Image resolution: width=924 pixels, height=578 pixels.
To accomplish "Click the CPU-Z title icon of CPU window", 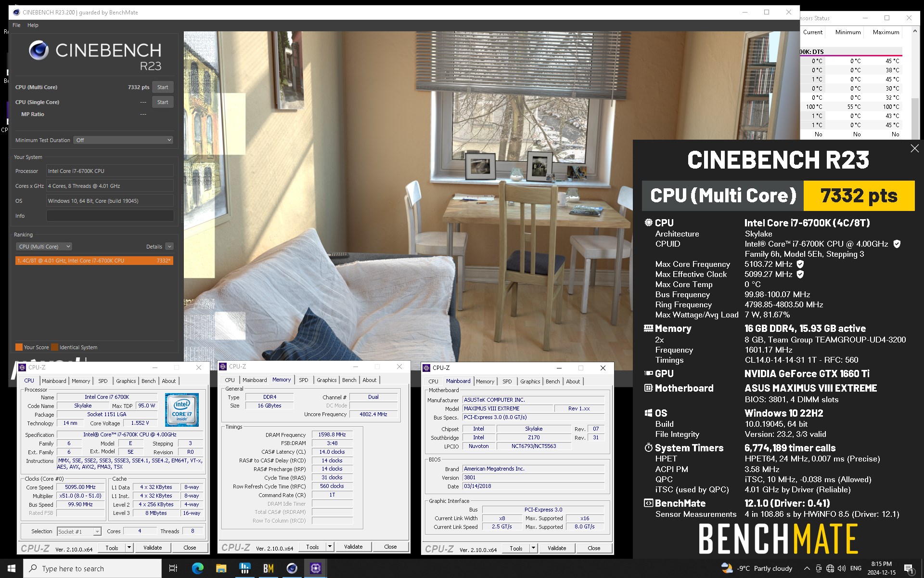I will [x=22, y=368].
